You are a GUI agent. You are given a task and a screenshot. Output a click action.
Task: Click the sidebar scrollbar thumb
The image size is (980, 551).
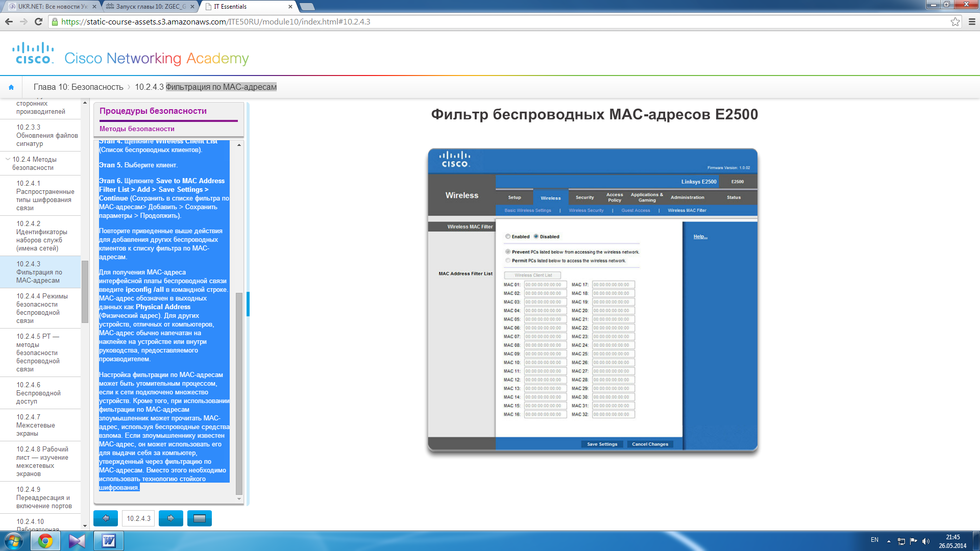85,291
